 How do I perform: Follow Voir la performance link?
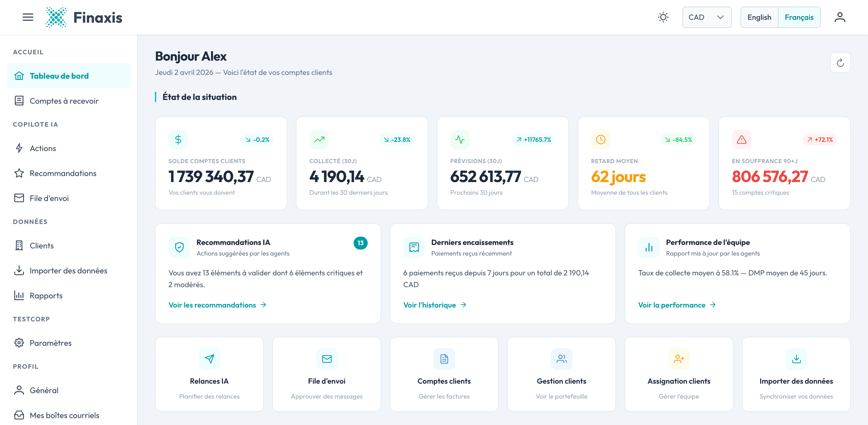point(677,305)
